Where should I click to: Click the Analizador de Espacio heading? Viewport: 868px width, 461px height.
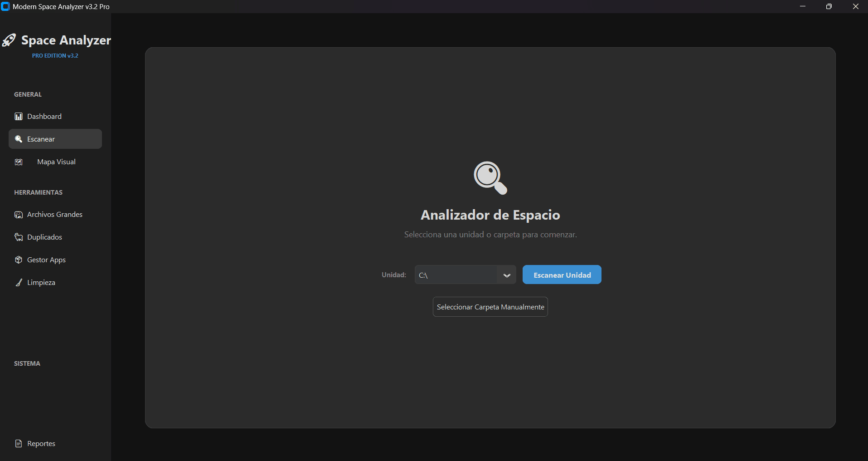coord(490,215)
